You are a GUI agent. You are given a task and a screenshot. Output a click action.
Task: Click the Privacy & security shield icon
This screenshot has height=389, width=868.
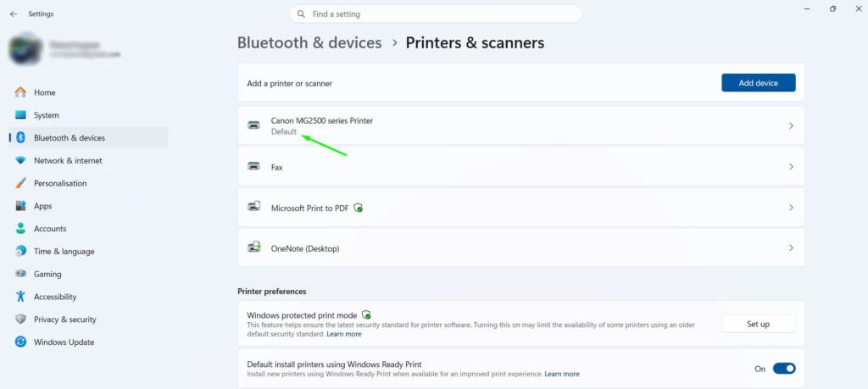coord(20,320)
